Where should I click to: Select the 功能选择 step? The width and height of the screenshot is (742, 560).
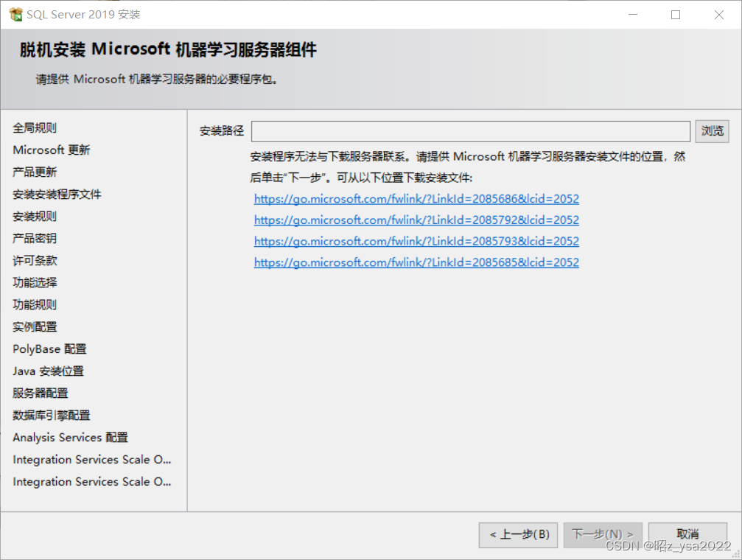(35, 283)
